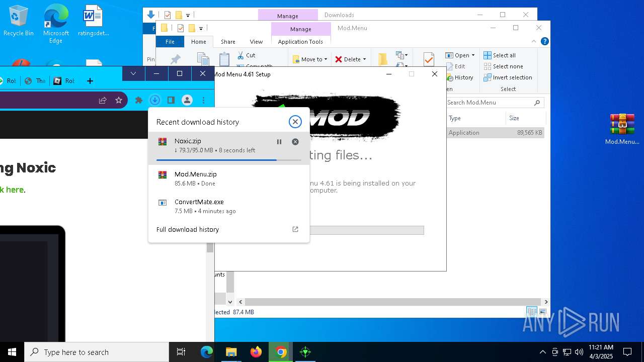This screenshot has width=644, height=362.
Task: Open Windows Start menu
Action: point(12,352)
